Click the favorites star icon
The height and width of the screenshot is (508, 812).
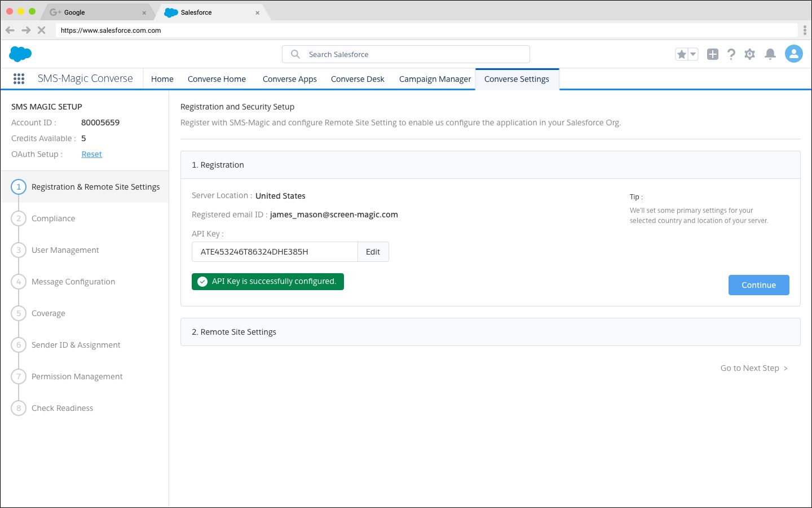pos(682,54)
